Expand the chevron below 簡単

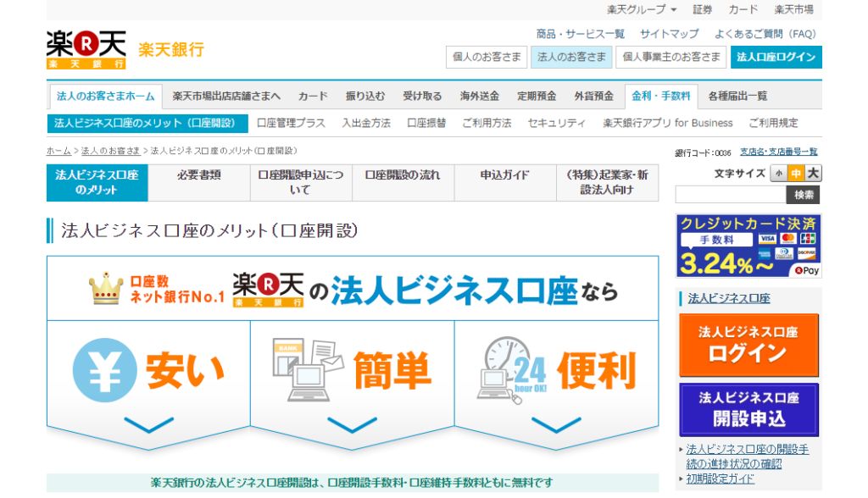(x=352, y=423)
